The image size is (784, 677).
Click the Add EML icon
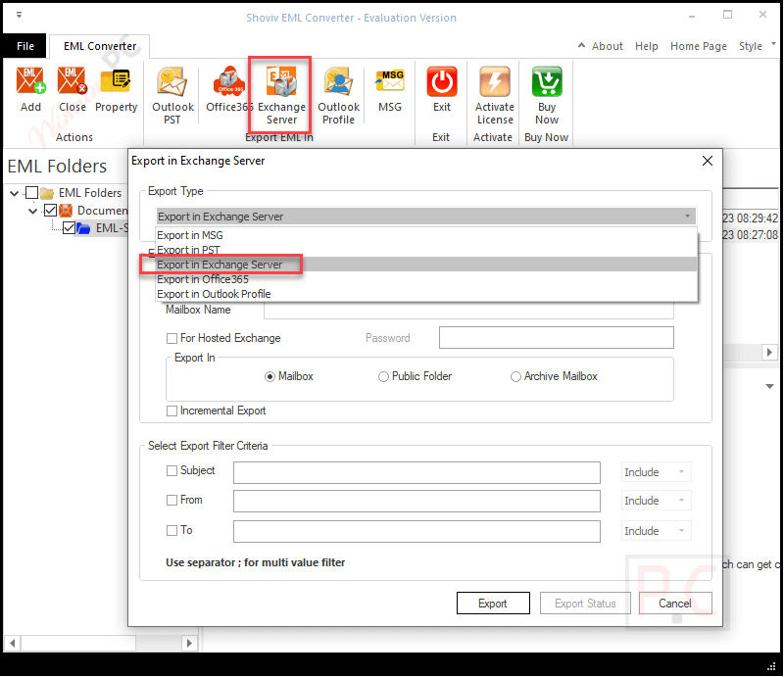pos(30,81)
